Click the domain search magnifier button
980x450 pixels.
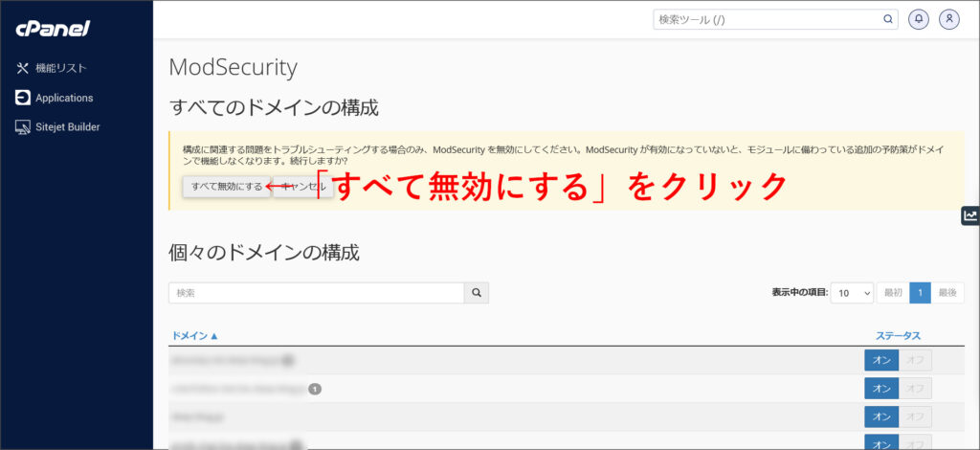click(477, 293)
